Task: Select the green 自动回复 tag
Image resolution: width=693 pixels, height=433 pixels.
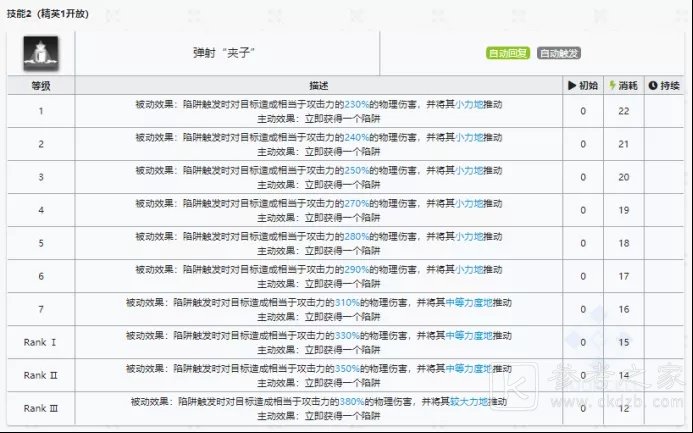Action: click(508, 53)
